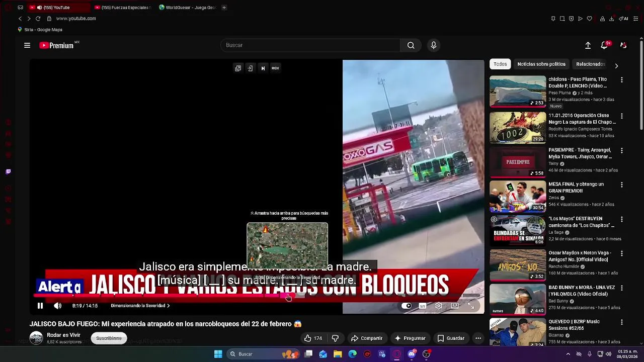Take a snapshot with browser toolbar icon
The image size is (644, 362).
pos(562,19)
